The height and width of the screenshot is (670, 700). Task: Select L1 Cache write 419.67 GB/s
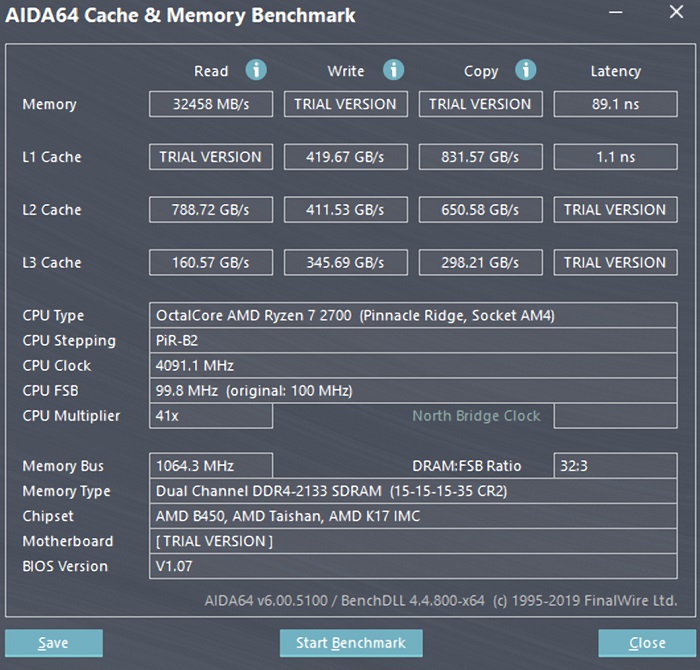tap(346, 157)
